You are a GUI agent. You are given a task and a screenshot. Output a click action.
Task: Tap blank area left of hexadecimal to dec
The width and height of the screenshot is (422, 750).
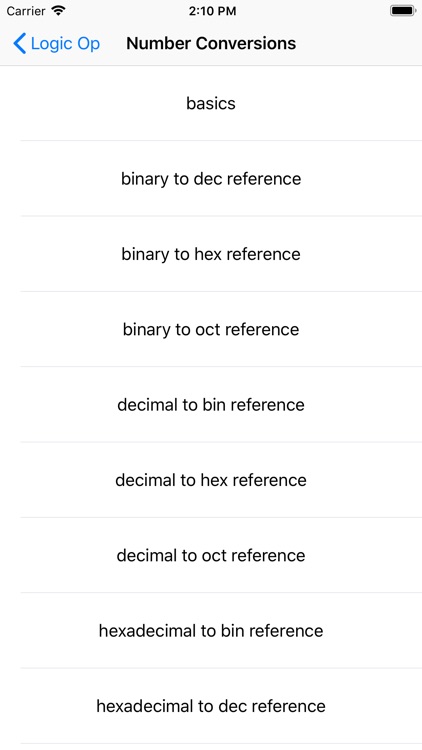coord(48,706)
